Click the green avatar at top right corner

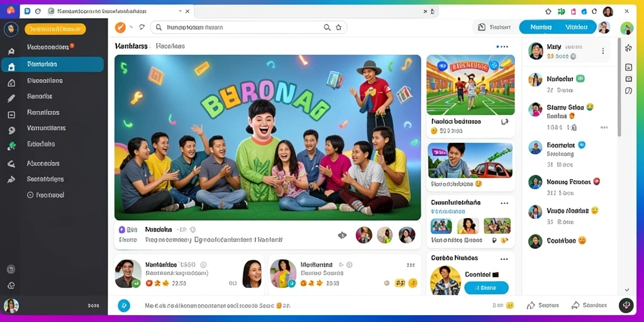pyautogui.click(x=627, y=28)
